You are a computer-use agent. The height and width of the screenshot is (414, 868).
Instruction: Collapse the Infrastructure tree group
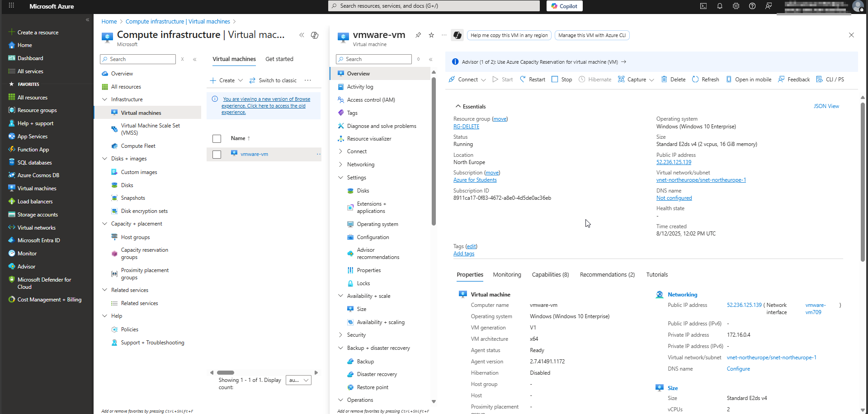[x=105, y=99]
